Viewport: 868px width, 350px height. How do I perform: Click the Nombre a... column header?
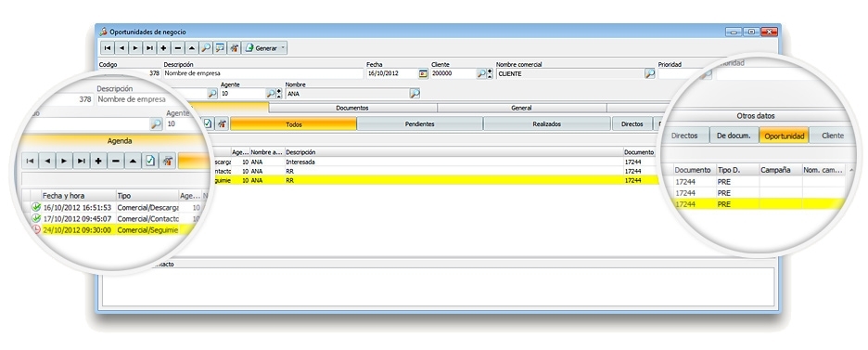[267, 152]
